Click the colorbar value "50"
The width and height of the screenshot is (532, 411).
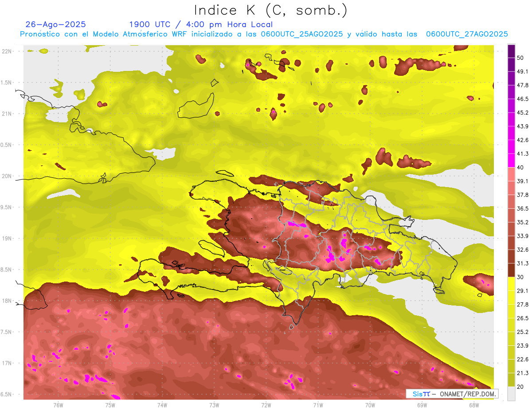pyautogui.click(x=521, y=58)
